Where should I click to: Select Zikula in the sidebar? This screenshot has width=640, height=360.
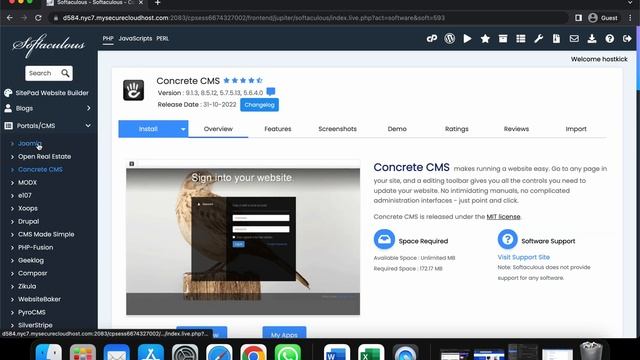coord(27,286)
